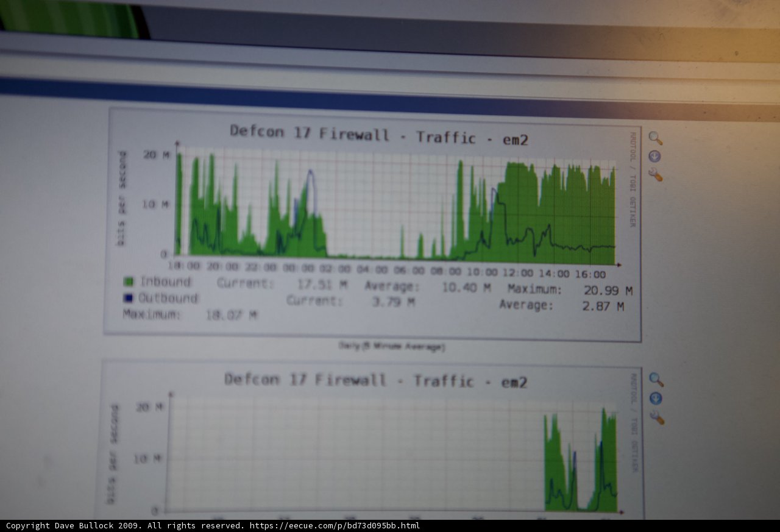Open wrench icon next to lower graph
This screenshot has height=532, width=780.
click(657, 417)
